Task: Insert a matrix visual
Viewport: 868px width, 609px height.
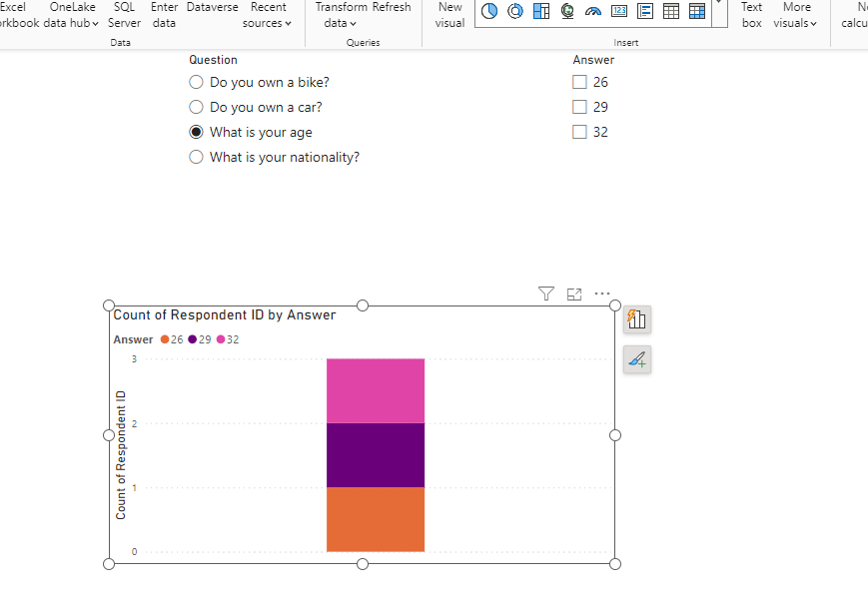Action: (697, 11)
